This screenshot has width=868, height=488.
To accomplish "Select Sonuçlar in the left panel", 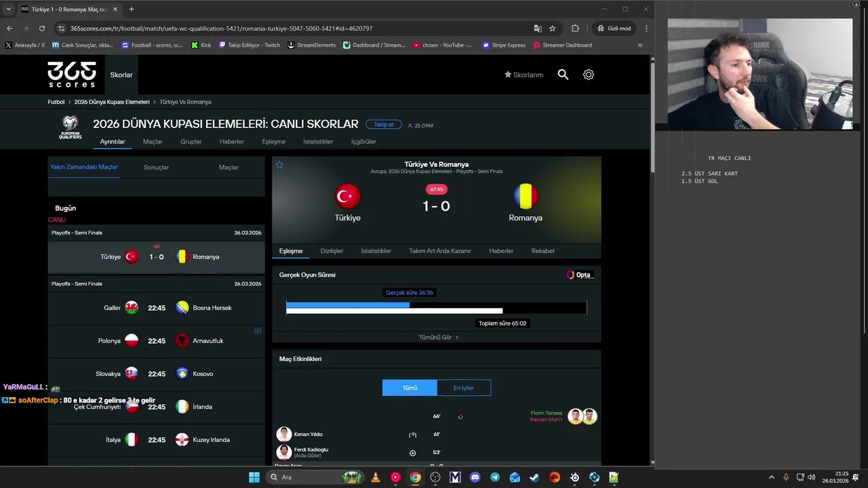I will 156,167.
